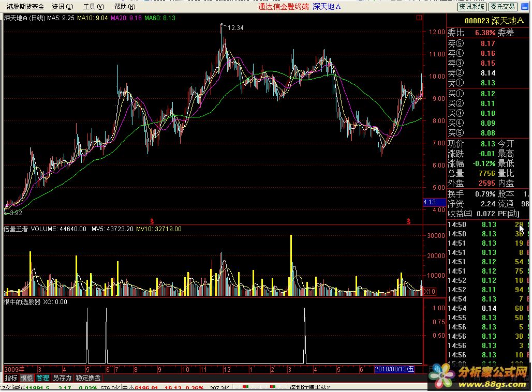The width and height of the screenshot is (532, 392).
Task: Click the 净资 2.24 value
Action: click(487, 204)
